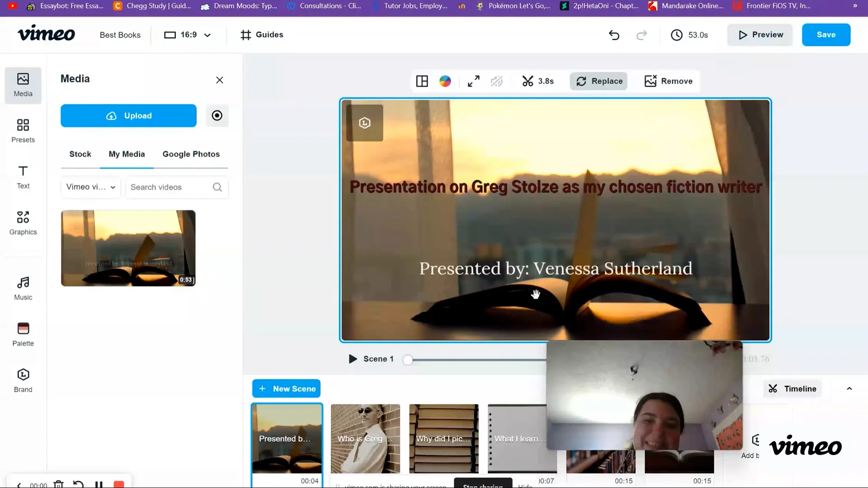This screenshot has width=868, height=488.
Task: Open the 16:9 aspect ratio dropdown
Action: pyautogui.click(x=187, y=35)
